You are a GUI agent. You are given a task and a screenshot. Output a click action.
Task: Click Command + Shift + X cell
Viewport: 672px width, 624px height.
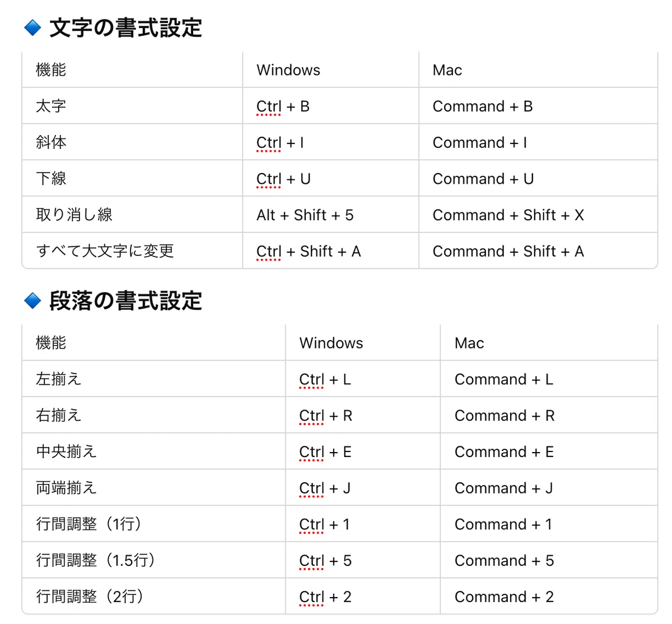(538, 215)
